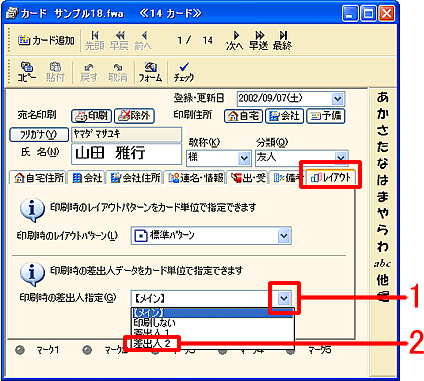Jump to た index in side bar

click(x=383, y=147)
